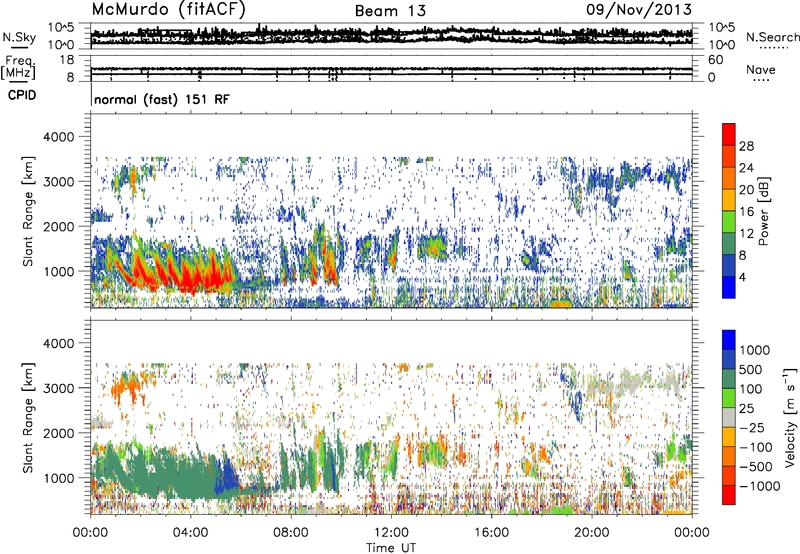Click the 'Velocity [m s-1]' colorbar label
800x554 pixels.
point(790,416)
